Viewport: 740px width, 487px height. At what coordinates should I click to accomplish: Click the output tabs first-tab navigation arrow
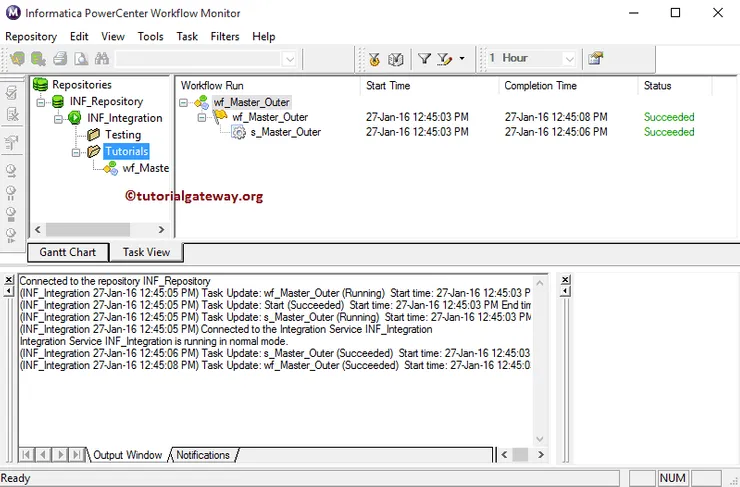point(26,454)
